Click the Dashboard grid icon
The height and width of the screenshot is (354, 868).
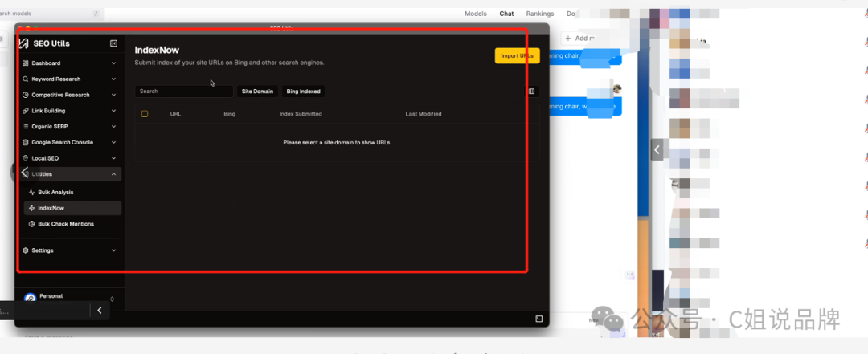[x=26, y=63]
